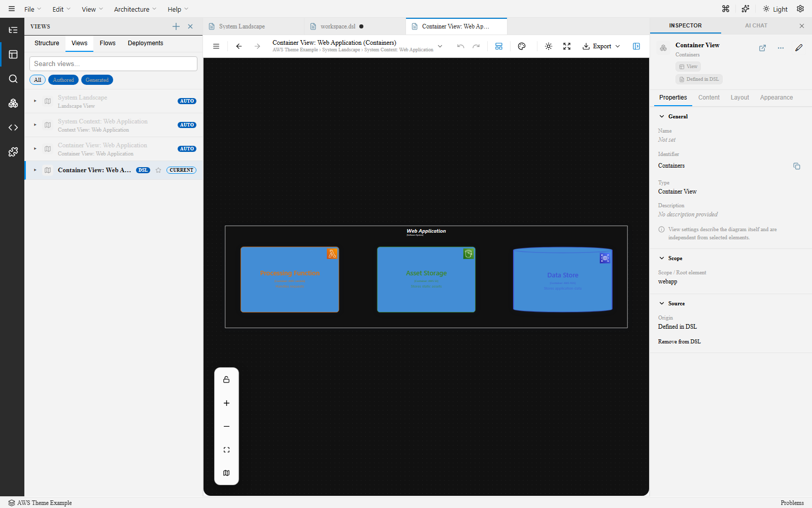Open the code editor sidebar icon
The width and height of the screenshot is (812, 508).
(13, 128)
